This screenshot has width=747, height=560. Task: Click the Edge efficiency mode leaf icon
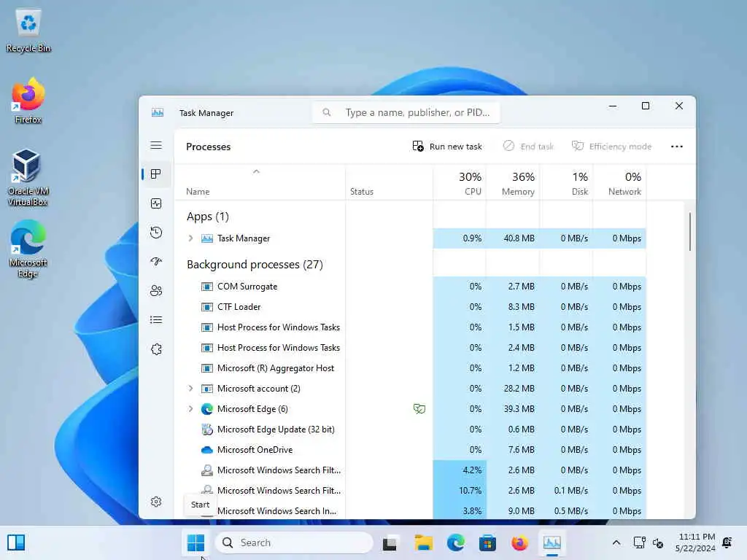419,409
